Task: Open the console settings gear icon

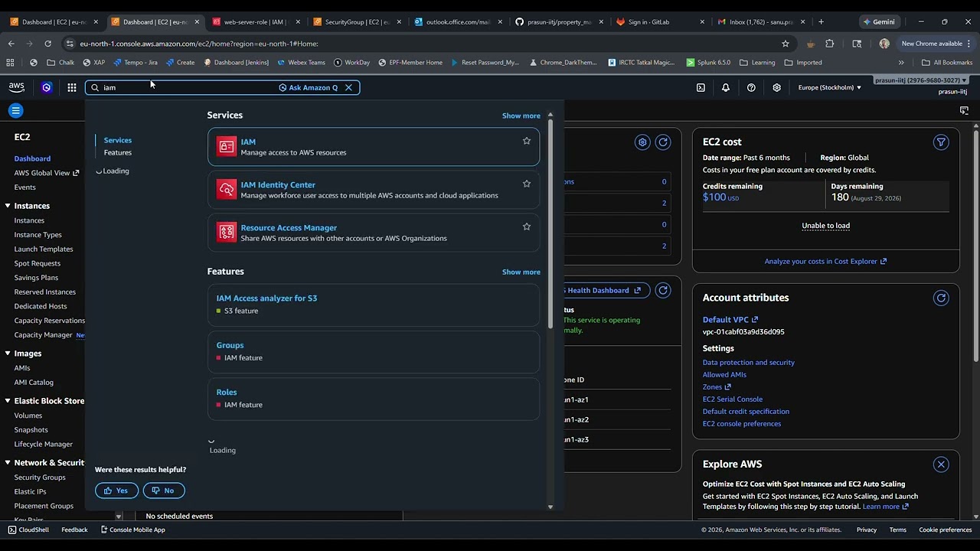Action: [x=776, y=87]
